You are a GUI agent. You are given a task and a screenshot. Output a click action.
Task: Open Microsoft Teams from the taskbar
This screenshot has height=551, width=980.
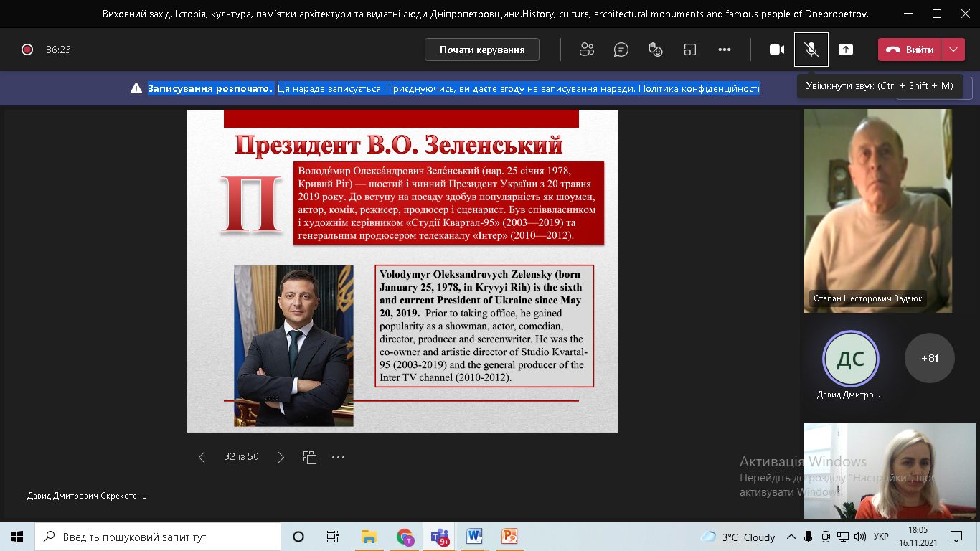pyautogui.click(x=439, y=537)
